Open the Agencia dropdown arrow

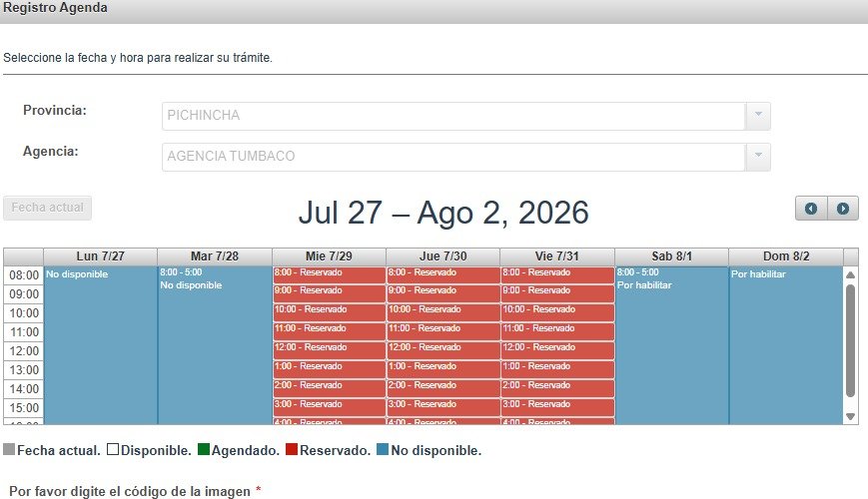tap(758, 157)
